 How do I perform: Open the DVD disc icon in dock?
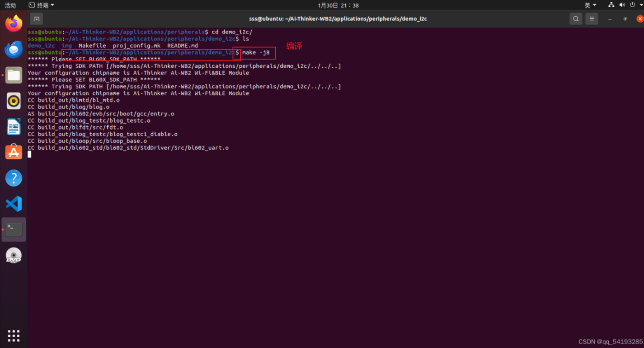[x=14, y=255]
